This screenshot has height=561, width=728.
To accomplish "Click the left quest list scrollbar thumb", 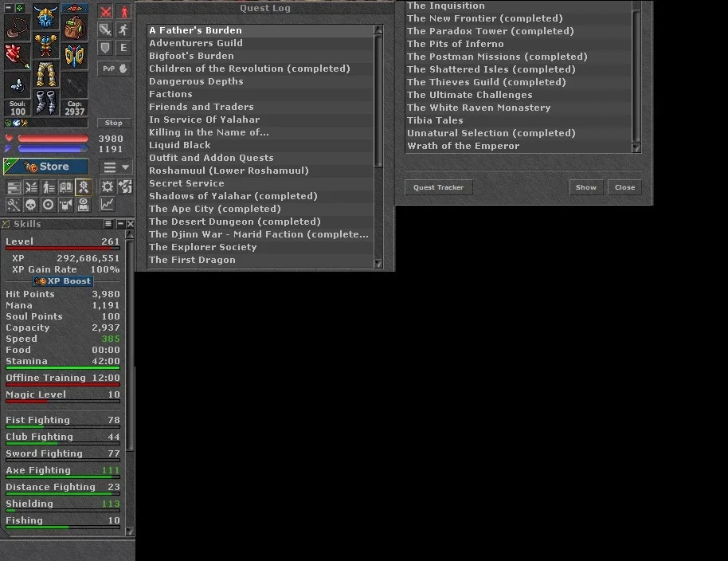I will click(x=378, y=101).
